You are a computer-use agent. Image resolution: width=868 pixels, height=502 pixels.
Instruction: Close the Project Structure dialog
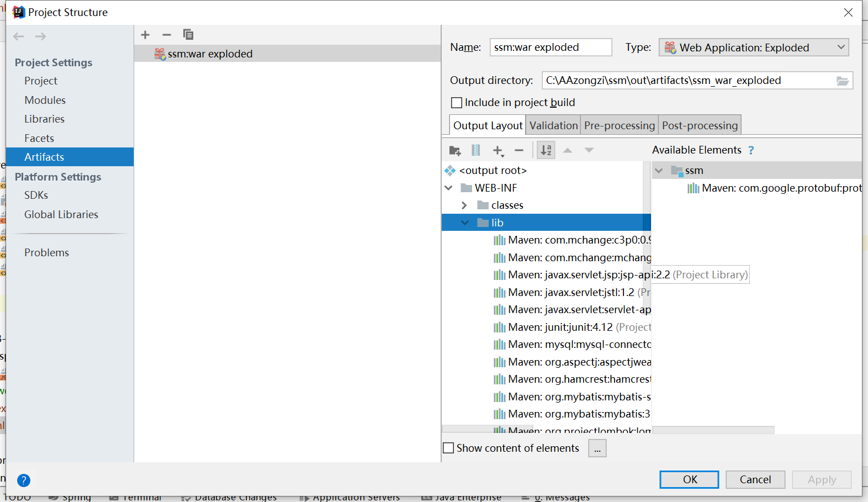(x=848, y=12)
